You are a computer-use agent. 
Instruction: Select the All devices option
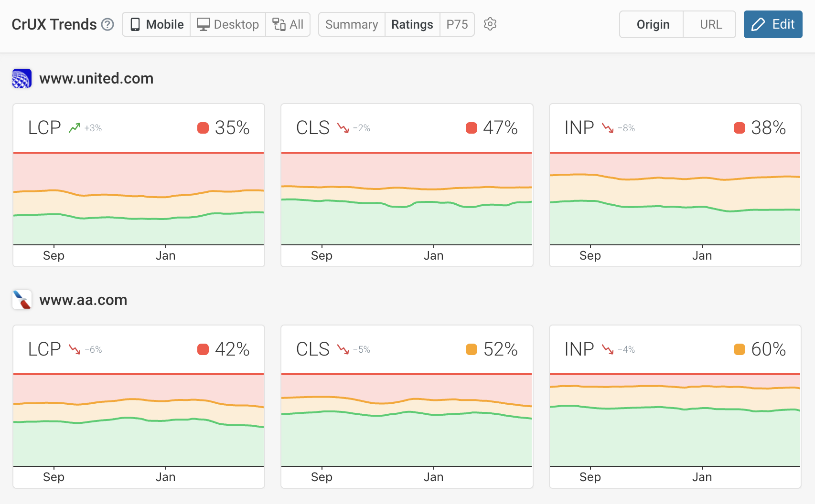point(288,24)
